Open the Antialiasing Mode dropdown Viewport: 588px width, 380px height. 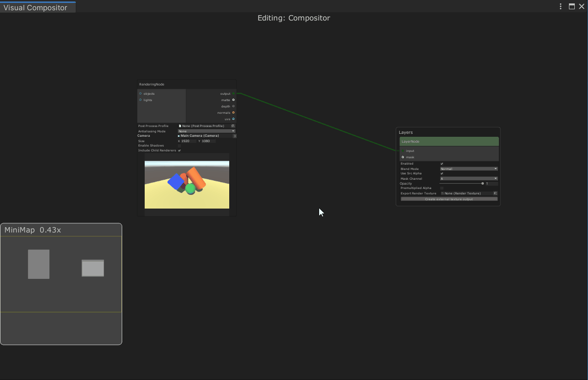[x=206, y=131]
